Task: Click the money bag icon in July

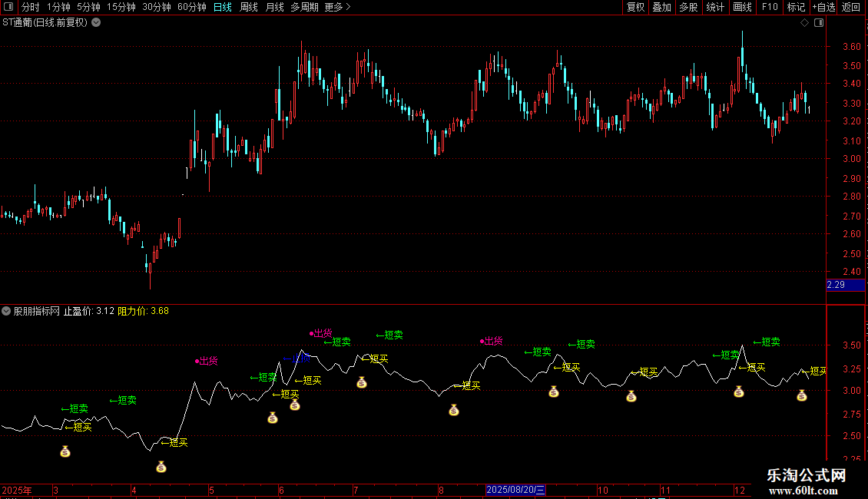Action: pos(362,382)
